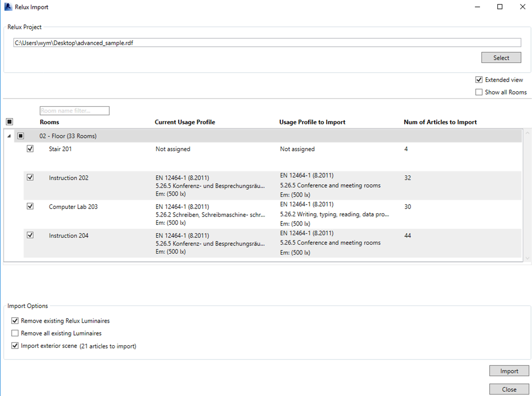532x396 pixels.
Task: Click the room list scroll down arrow
Action: (x=527, y=258)
